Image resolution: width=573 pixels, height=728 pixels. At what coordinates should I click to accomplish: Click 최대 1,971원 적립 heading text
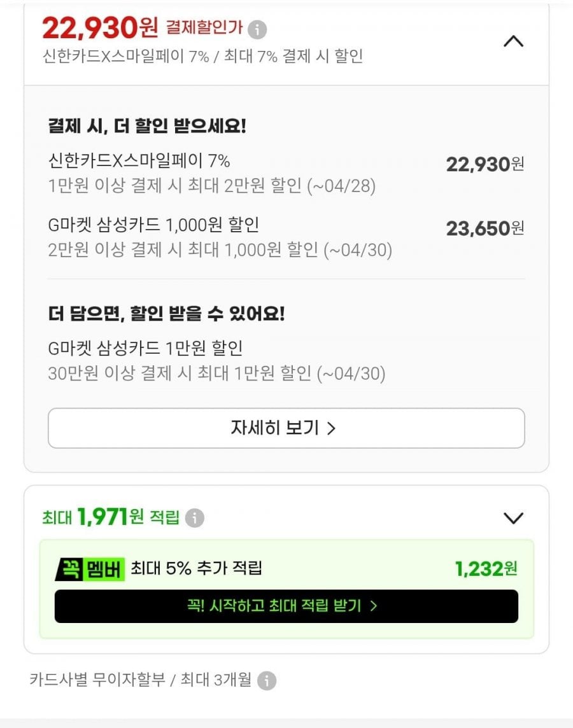click(x=111, y=517)
